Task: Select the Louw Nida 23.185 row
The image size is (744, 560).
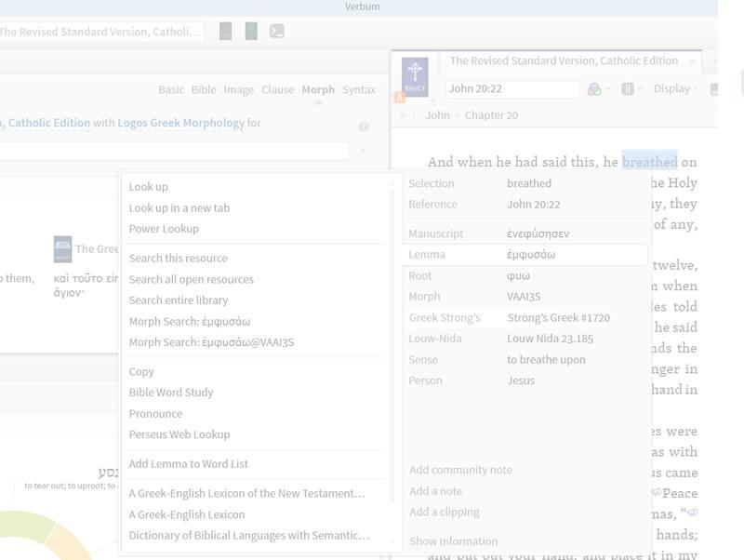Action: pos(525,339)
